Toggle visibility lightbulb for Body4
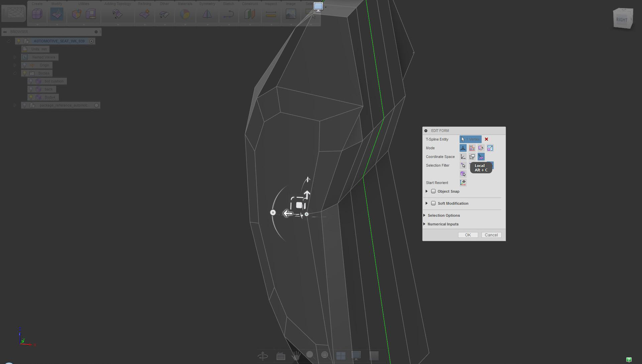Image resolution: width=642 pixels, height=364 pixels. (31, 97)
